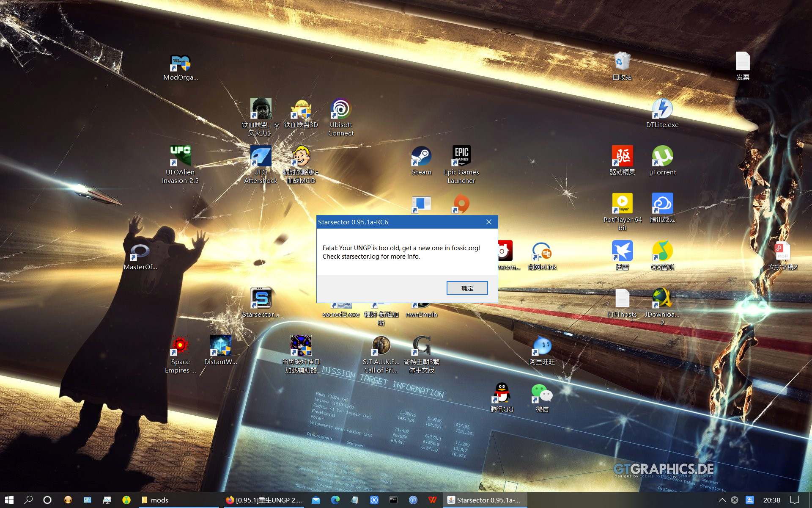Viewport: 812px width, 508px height.
Task: Select the PotPlayer 64 bit icon
Action: coord(622,204)
